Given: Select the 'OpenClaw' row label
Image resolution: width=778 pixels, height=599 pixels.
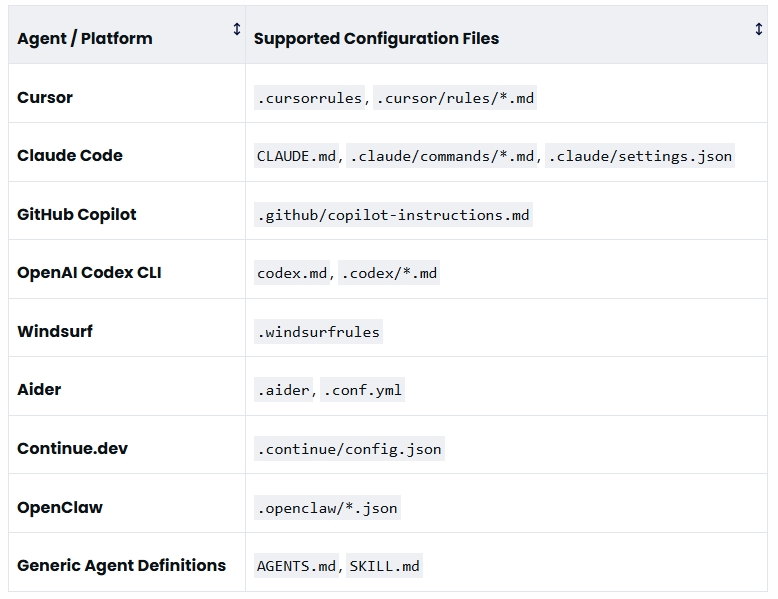Looking at the screenshot, I should pyautogui.click(x=60, y=507).
